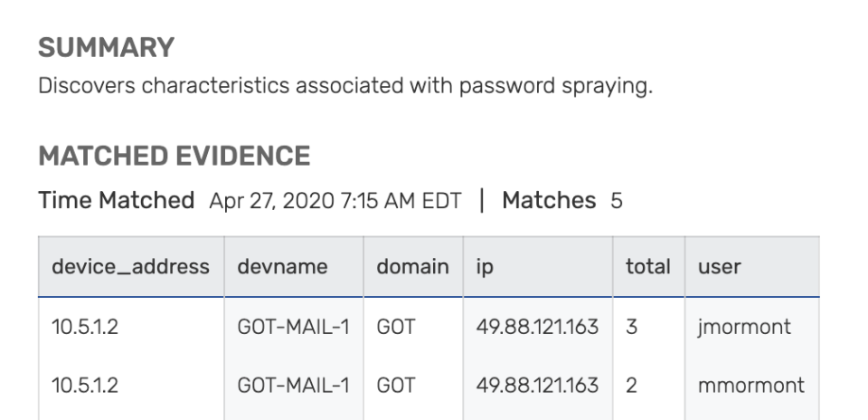The height and width of the screenshot is (420, 868).
Task: Click the total value 2 cell
Action: point(631,386)
